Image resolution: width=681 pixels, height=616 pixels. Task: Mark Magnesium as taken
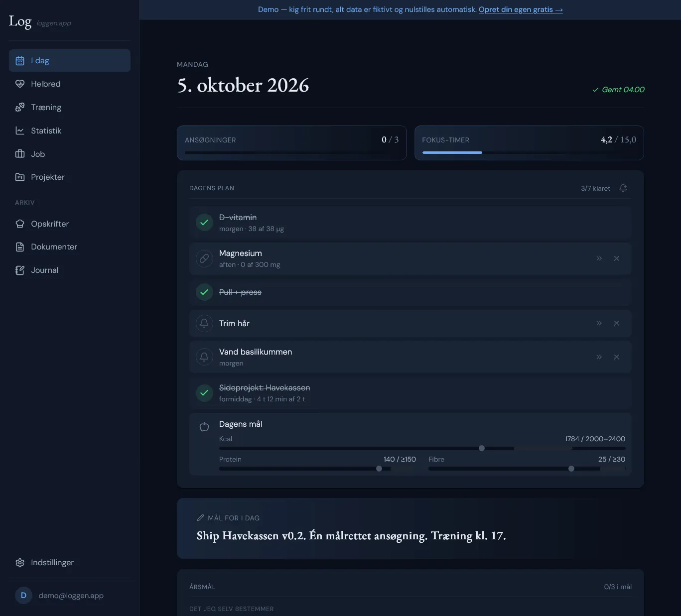204,258
